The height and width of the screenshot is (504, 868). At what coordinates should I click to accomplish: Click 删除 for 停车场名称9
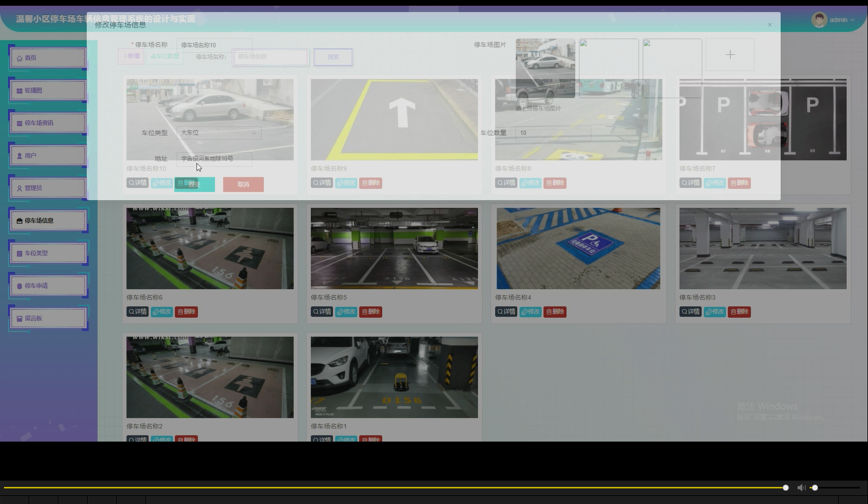coord(371,183)
